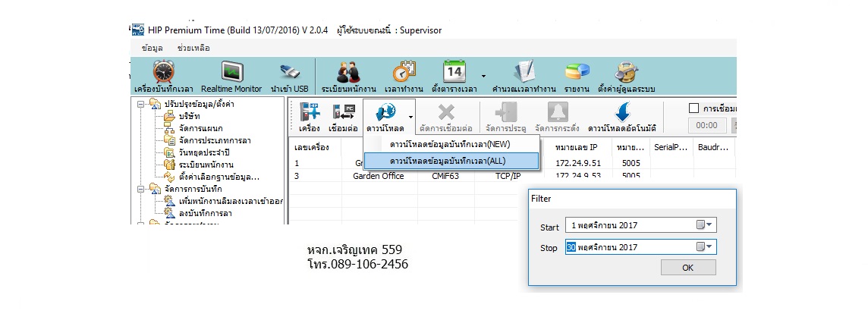This screenshot has height=320, width=868.
Task: Open the Start date calendar dropdown
Action: point(706,224)
